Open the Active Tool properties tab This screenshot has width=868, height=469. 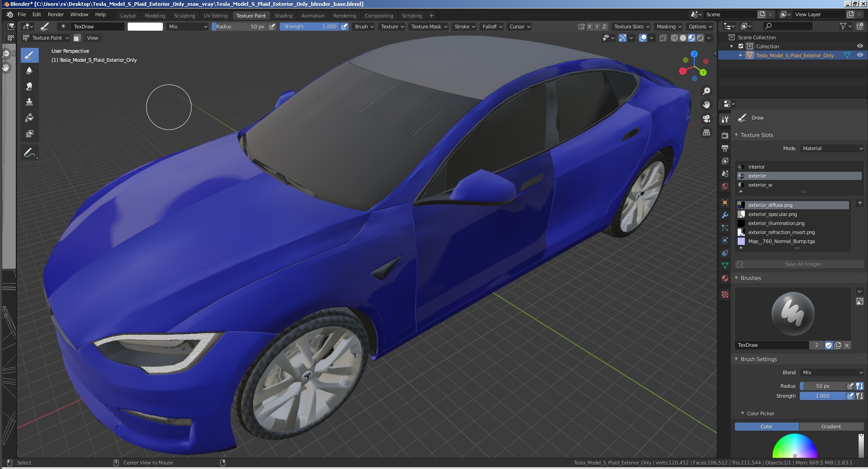[x=725, y=120]
